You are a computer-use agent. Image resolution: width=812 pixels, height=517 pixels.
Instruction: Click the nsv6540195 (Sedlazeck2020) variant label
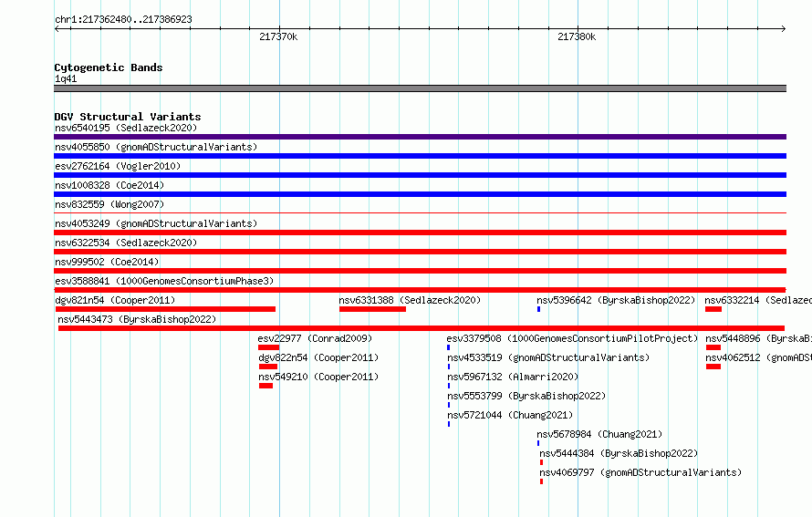pyautogui.click(x=126, y=128)
